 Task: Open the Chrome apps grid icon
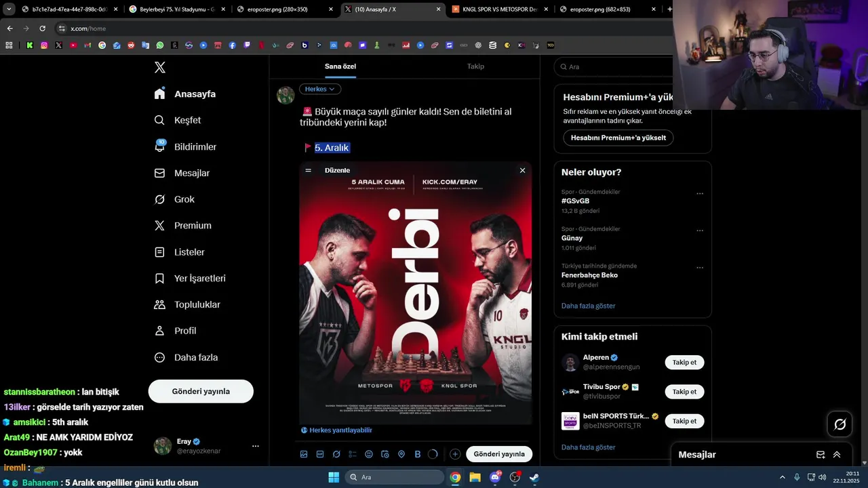coord(9,45)
